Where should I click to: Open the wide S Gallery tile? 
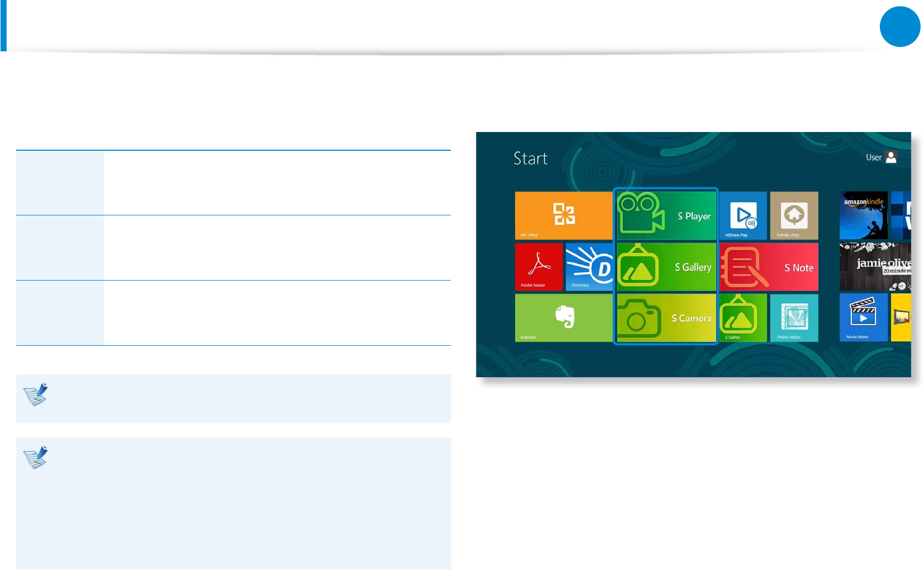click(x=666, y=267)
